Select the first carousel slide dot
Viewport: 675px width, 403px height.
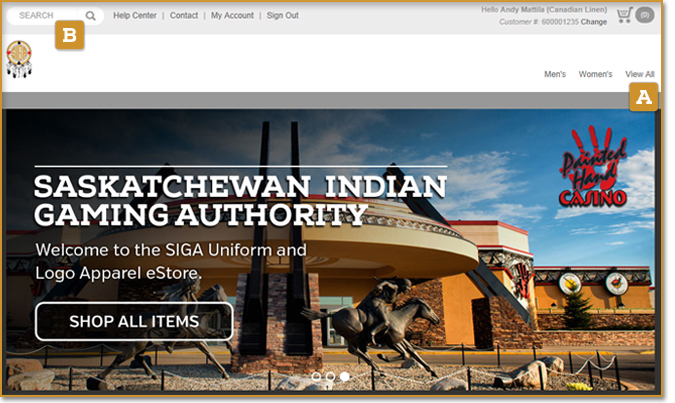coord(317,377)
